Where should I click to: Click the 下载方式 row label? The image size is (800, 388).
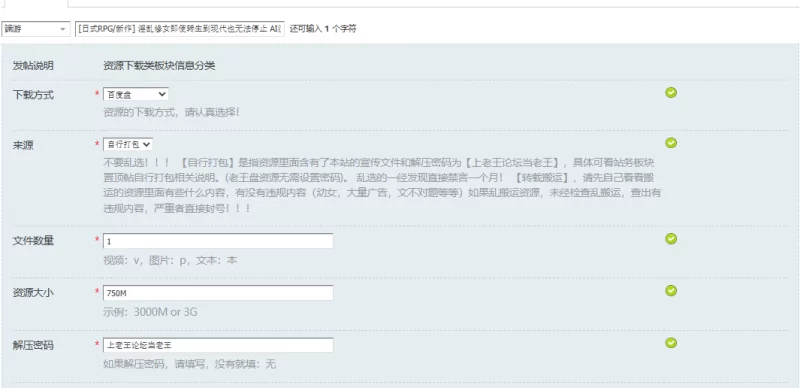pyautogui.click(x=33, y=95)
